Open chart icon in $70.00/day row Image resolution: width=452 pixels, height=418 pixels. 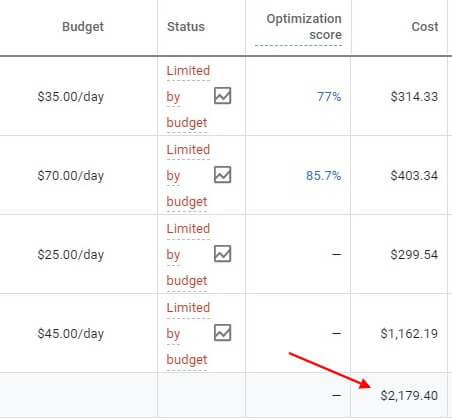(222, 175)
